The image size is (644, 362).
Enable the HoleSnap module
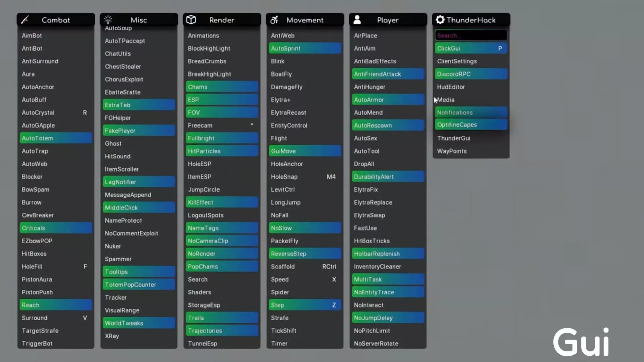305,177
